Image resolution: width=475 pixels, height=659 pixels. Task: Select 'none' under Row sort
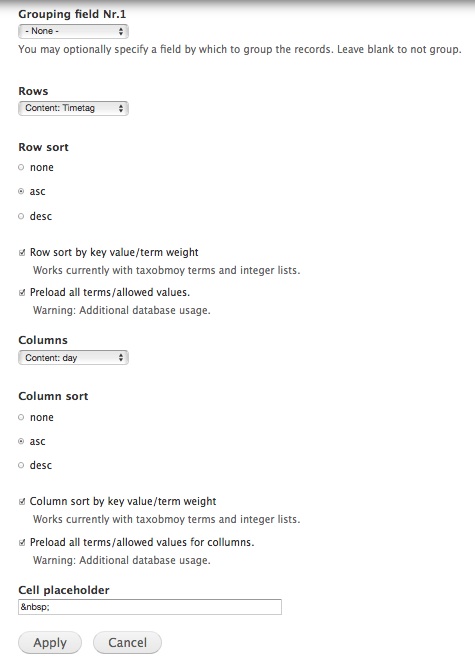click(21, 167)
